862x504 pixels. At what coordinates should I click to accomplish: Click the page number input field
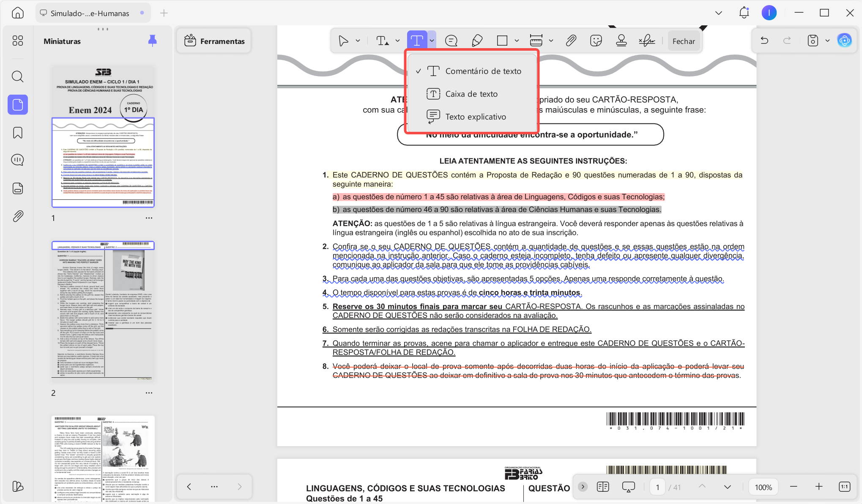[x=657, y=487]
